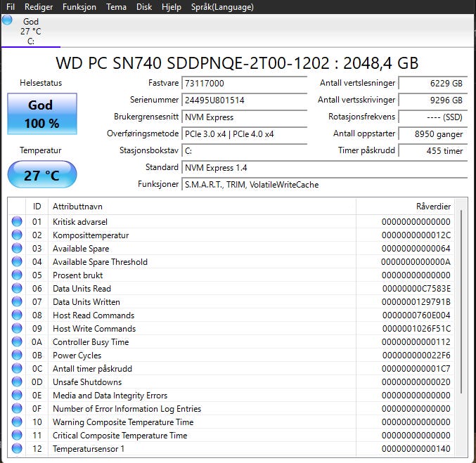Click the status orb beside Komposittemperatur
This screenshot has height=463, width=476.
pyautogui.click(x=17, y=235)
